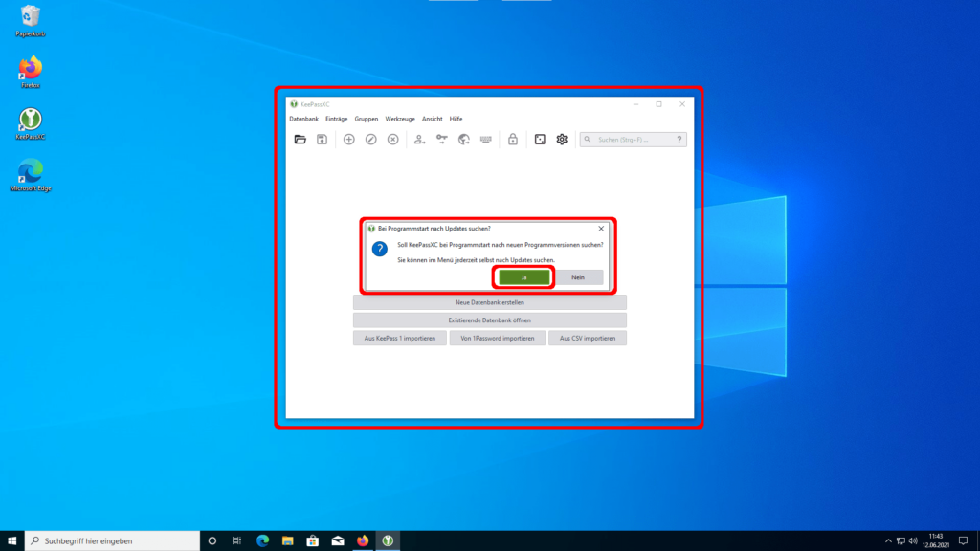The width and height of the screenshot is (980, 551).
Task: Click the open database folder icon
Action: pos(300,140)
